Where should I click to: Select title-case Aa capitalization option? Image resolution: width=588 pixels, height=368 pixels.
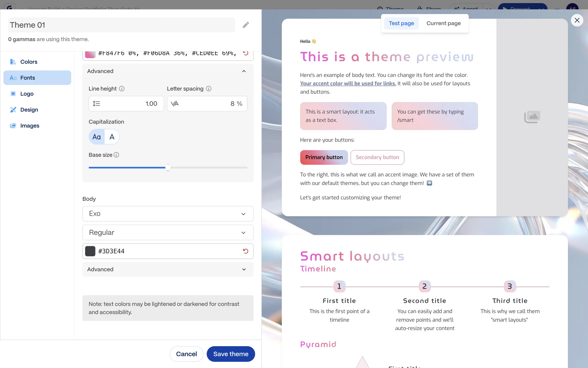click(96, 137)
